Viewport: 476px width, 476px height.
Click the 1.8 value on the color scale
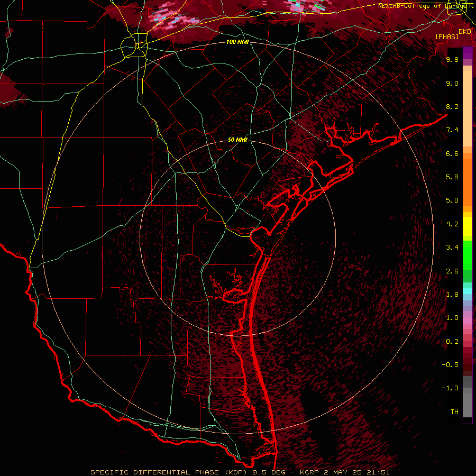click(x=452, y=295)
